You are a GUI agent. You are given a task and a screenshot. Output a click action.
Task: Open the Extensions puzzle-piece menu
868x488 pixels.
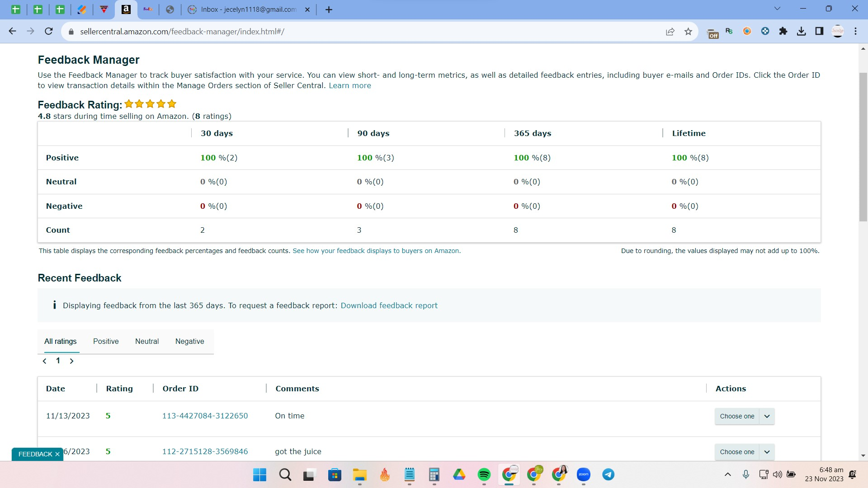[783, 31]
